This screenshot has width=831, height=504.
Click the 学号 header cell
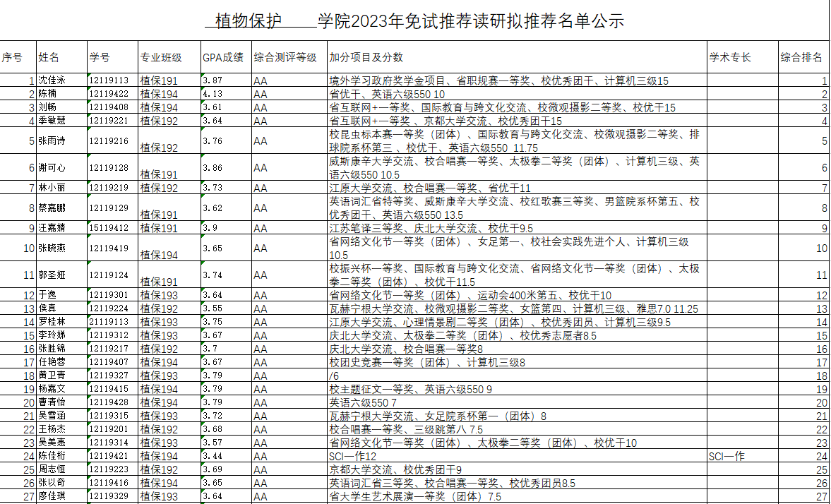(x=112, y=57)
